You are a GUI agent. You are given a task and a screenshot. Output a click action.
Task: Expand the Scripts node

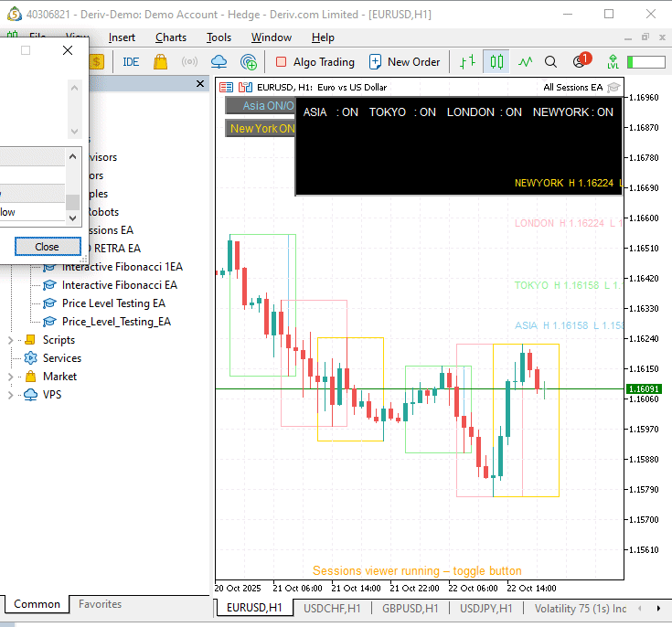pos(10,340)
